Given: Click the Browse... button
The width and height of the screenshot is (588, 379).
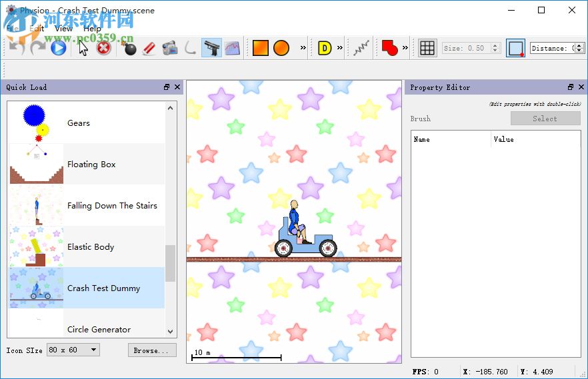Looking at the screenshot, I should (x=152, y=350).
